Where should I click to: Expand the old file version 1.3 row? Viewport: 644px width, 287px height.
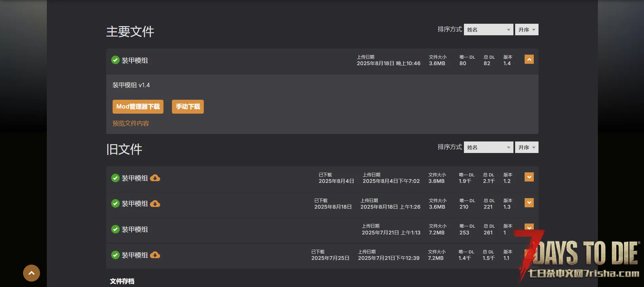529,203
